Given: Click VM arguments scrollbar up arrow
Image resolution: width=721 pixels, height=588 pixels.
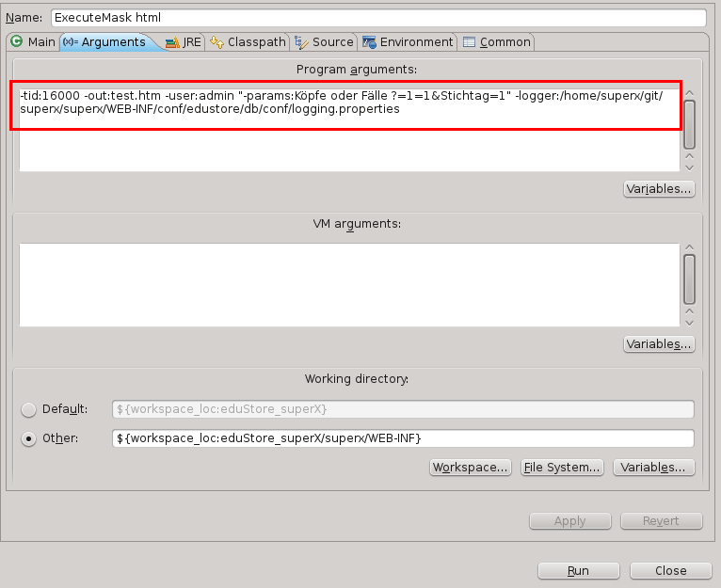Looking at the screenshot, I should tap(689, 247).
